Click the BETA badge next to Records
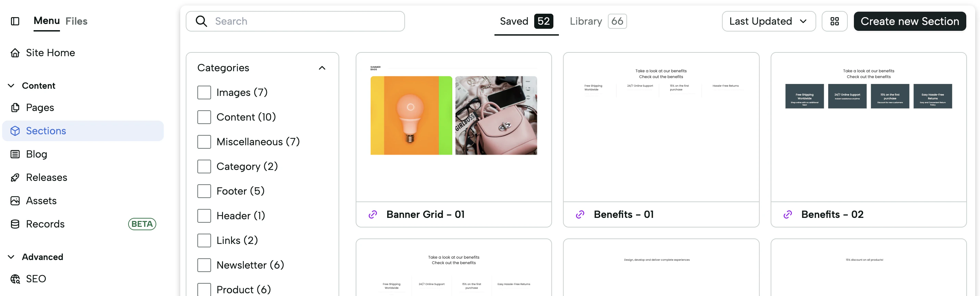 coord(142,224)
